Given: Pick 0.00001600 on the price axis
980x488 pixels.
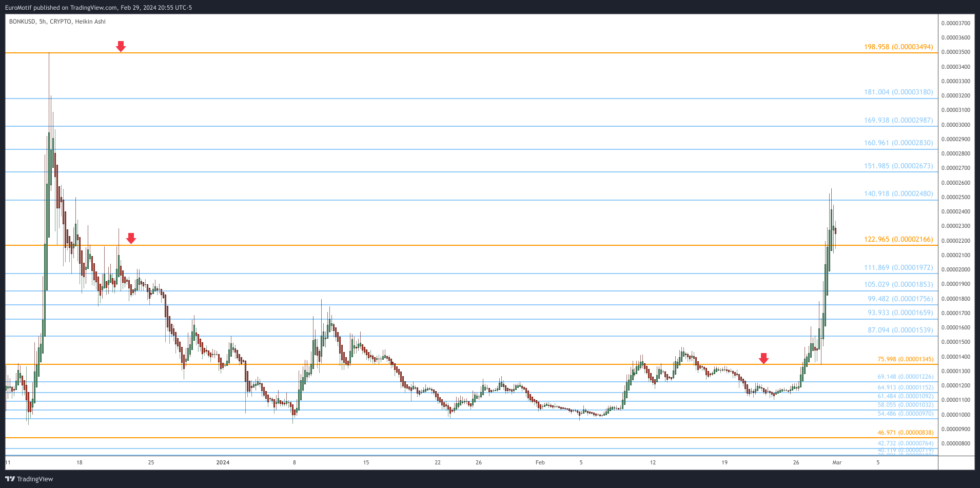Looking at the screenshot, I should point(956,327).
